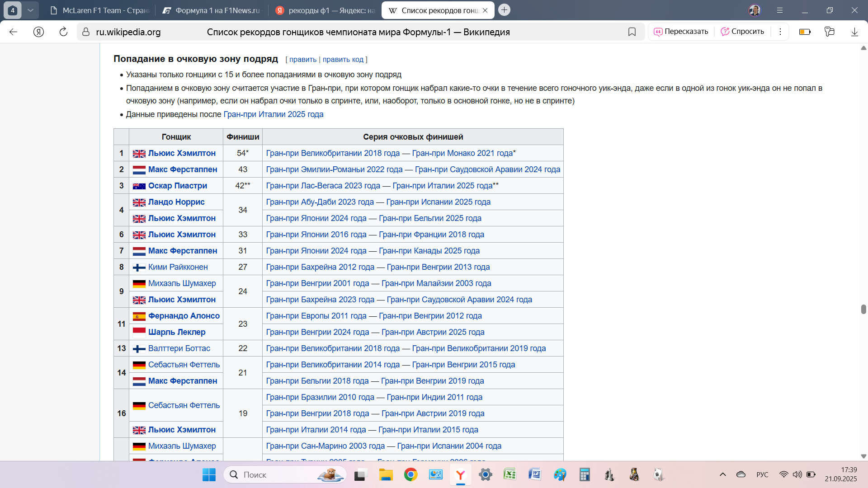868x488 pixels.
Task: Bookmark this page with the bookmark icon
Action: (x=632, y=32)
